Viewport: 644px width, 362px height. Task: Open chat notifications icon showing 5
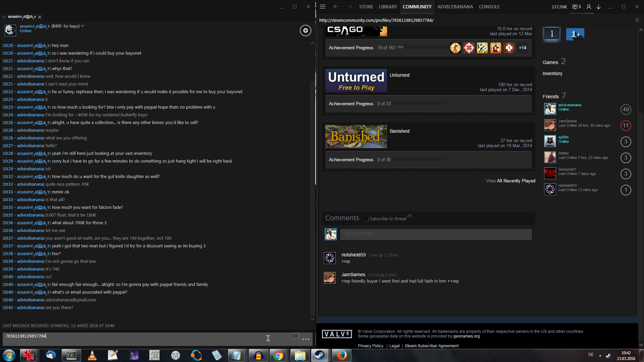[x=577, y=7]
